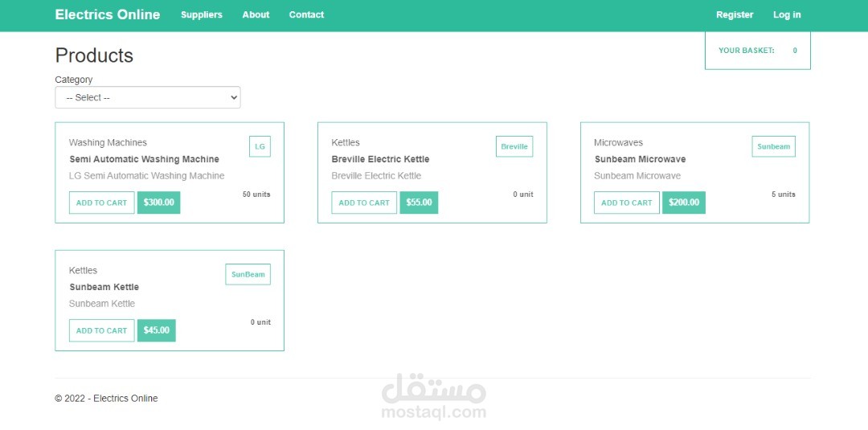Click the Log in link
The image size is (868, 430).
tap(787, 15)
